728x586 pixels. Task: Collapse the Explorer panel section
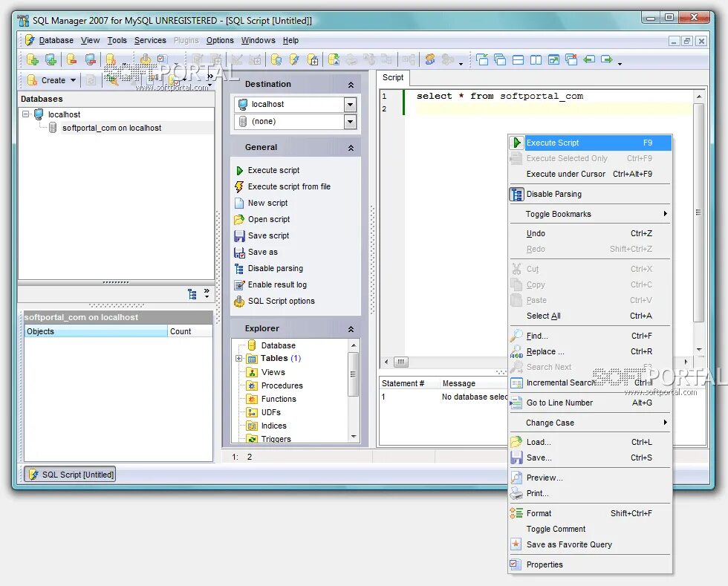tap(351, 329)
